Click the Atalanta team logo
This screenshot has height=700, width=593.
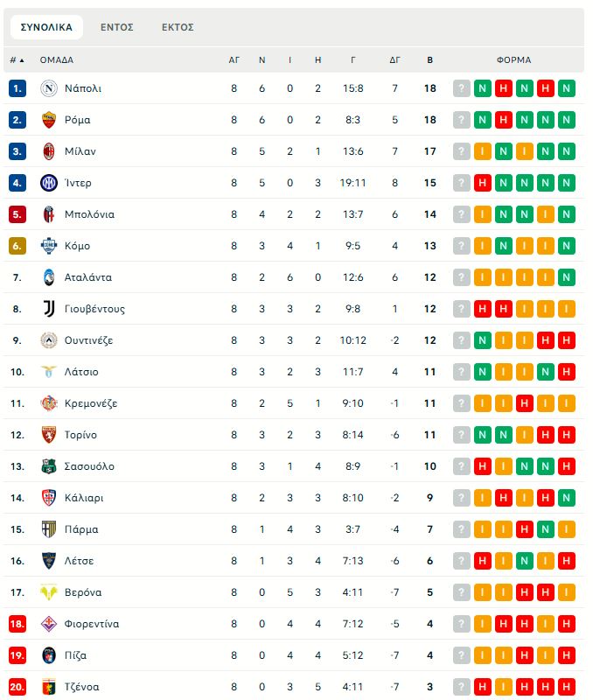pos(48,277)
